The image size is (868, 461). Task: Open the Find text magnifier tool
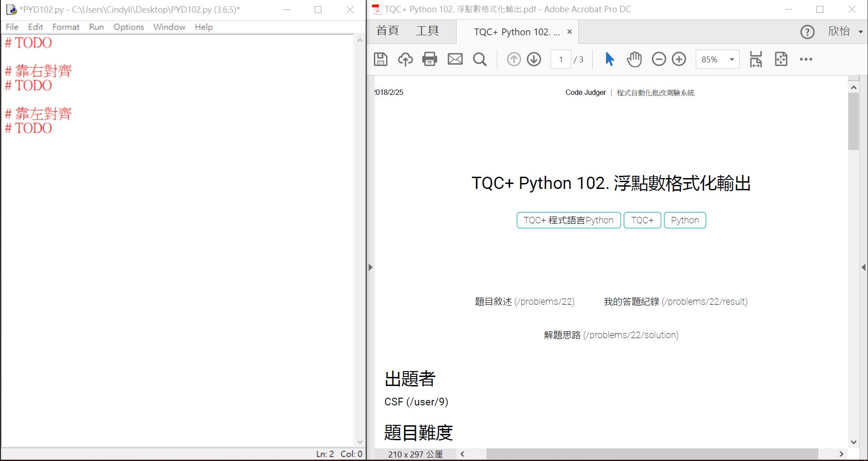point(480,59)
